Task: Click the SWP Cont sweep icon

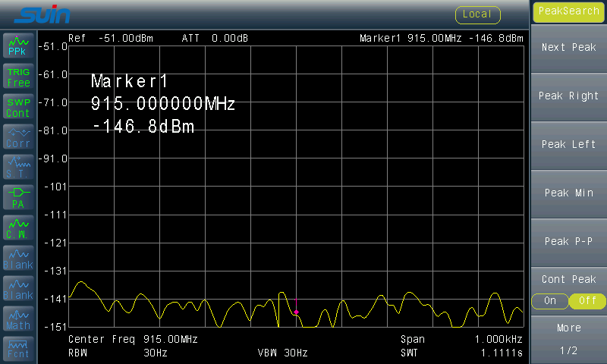Action: point(18,107)
